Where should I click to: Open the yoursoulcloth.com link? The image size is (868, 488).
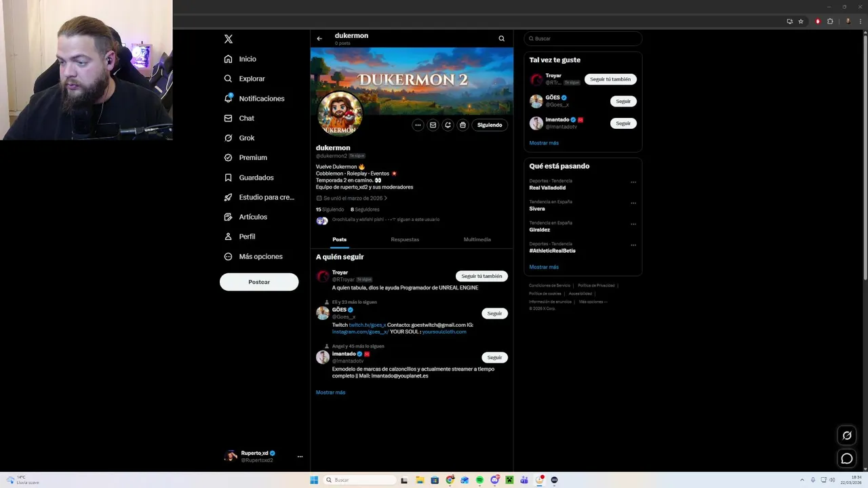444,331
